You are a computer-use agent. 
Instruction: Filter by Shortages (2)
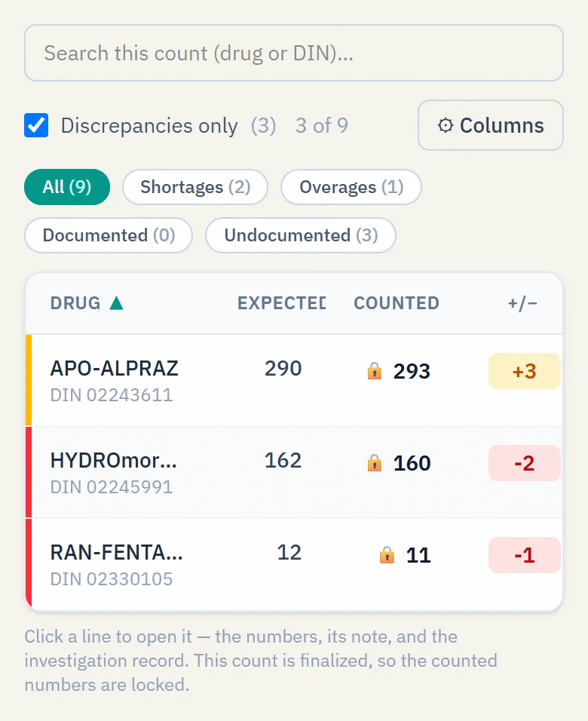pyautogui.click(x=195, y=187)
